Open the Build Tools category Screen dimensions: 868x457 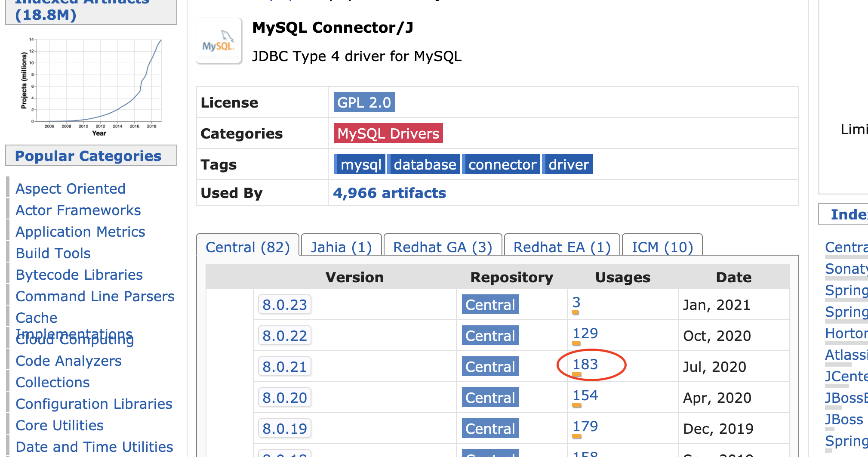point(53,253)
